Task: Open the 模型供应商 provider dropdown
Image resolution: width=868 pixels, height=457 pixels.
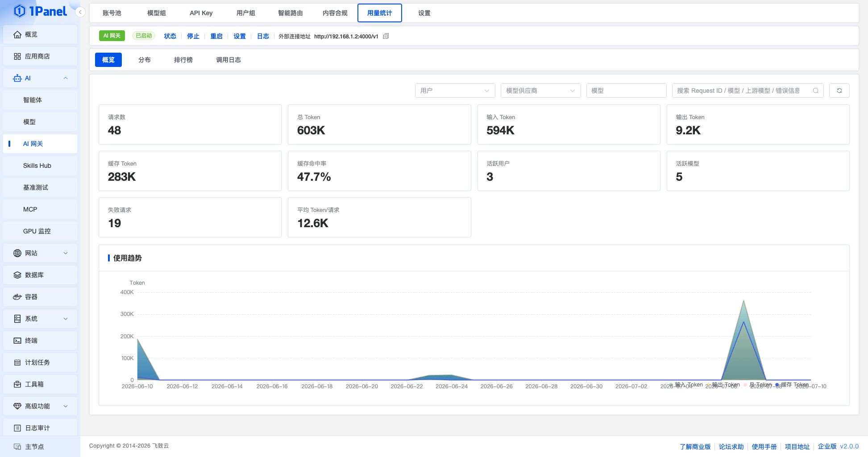Action: click(x=540, y=91)
